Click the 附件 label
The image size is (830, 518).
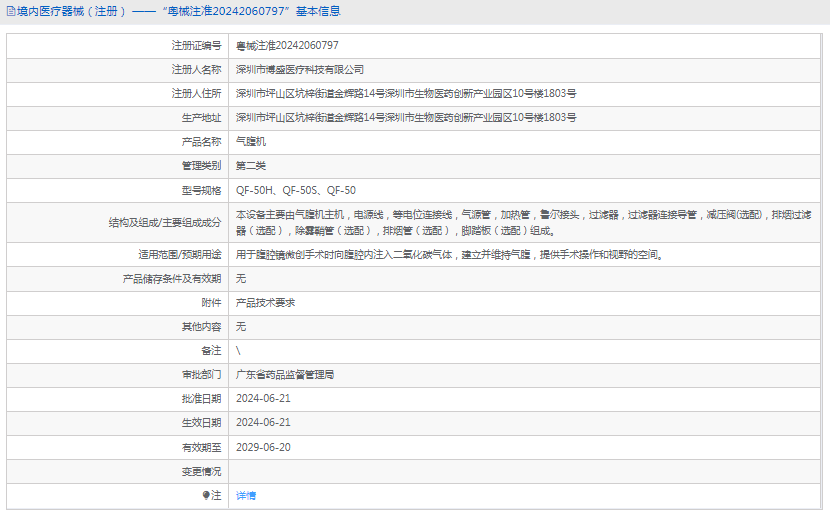[211, 303]
